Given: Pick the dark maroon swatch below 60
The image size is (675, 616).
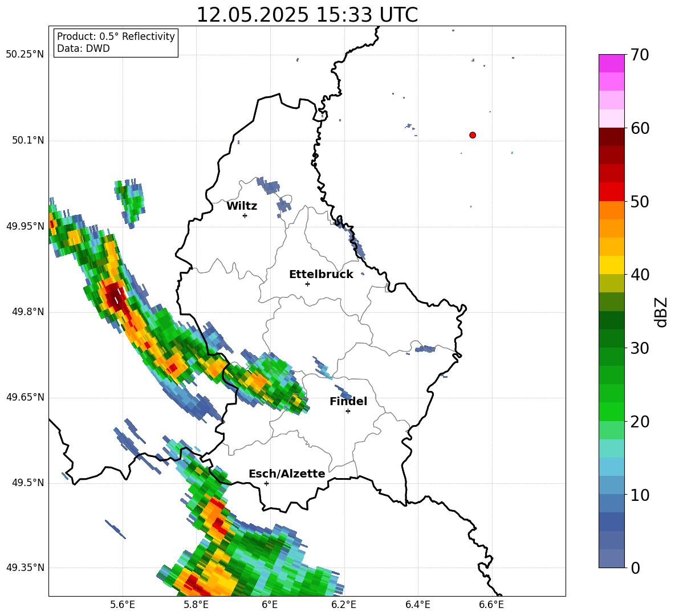Looking at the screenshot, I should [x=611, y=136].
